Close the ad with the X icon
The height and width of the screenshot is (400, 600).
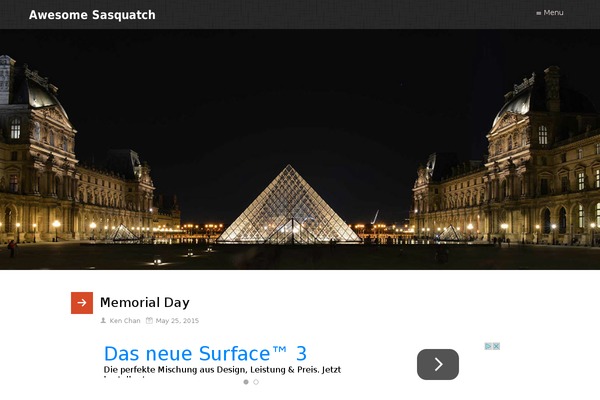click(496, 346)
